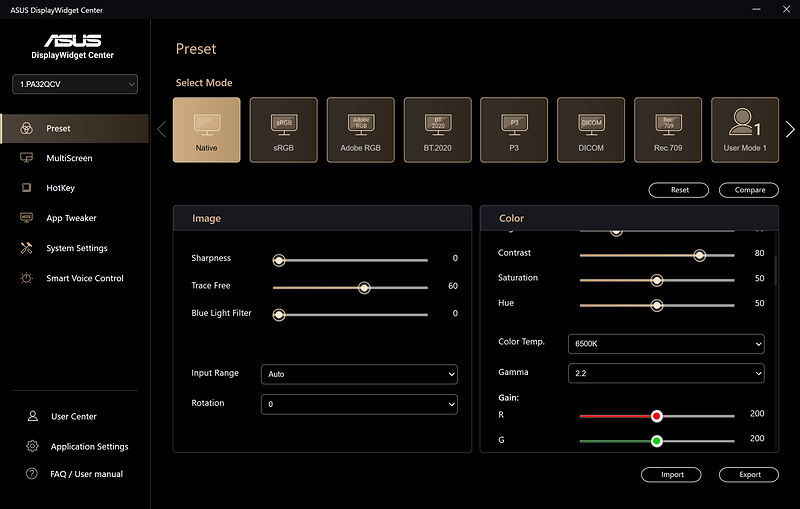Click the Export button
The height and width of the screenshot is (509, 800).
point(749,475)
